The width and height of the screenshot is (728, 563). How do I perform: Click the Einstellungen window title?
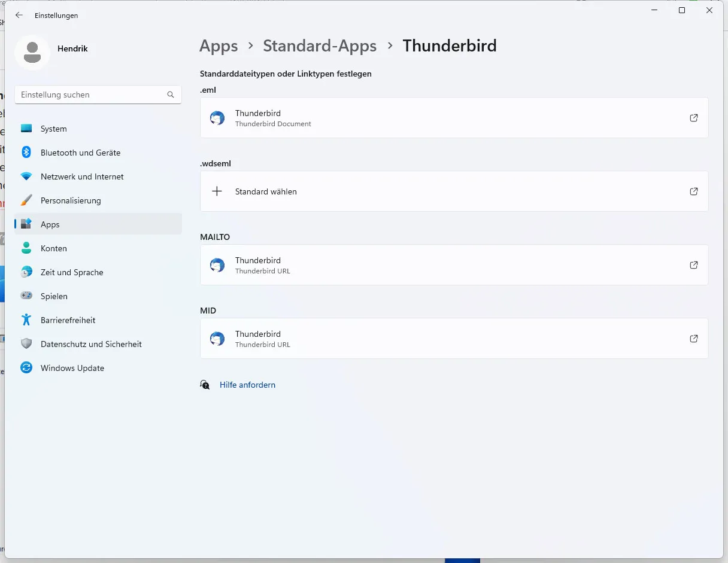pyautogui.click(x=56, y=16)
